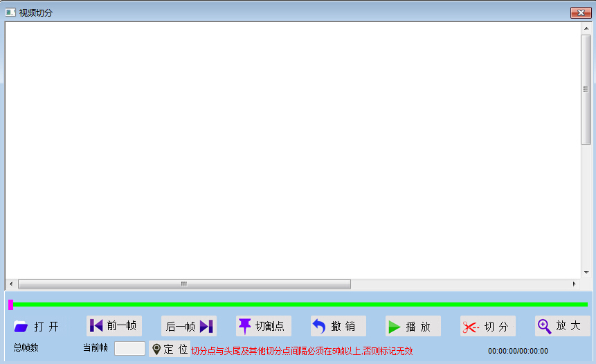Click the magenta marker on the timeline

[10, 304]
